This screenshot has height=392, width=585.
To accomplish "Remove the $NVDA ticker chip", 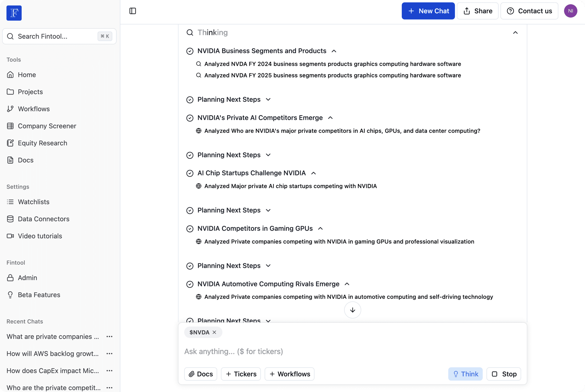I will tap(214, 332).
